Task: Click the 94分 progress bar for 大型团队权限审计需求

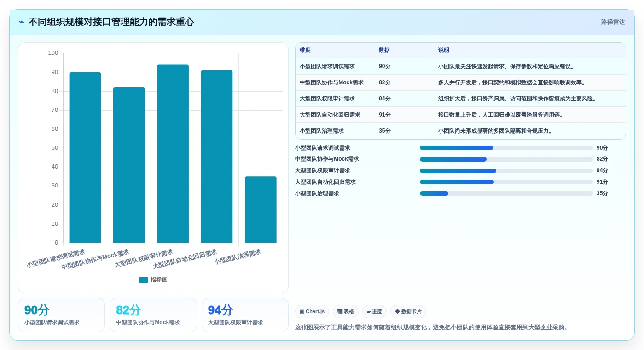Action: [x=506, y=171]
